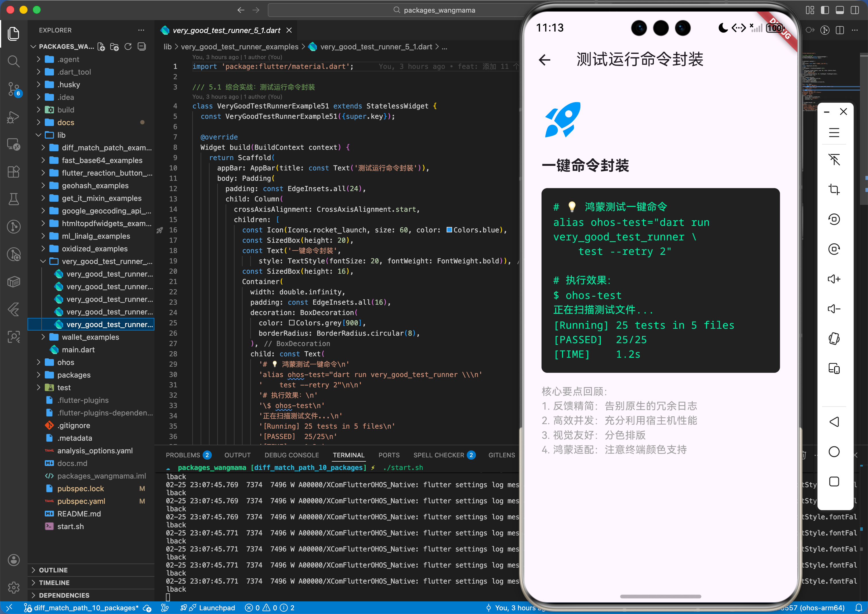Open the Search view in activity bar

click(13, 61)
